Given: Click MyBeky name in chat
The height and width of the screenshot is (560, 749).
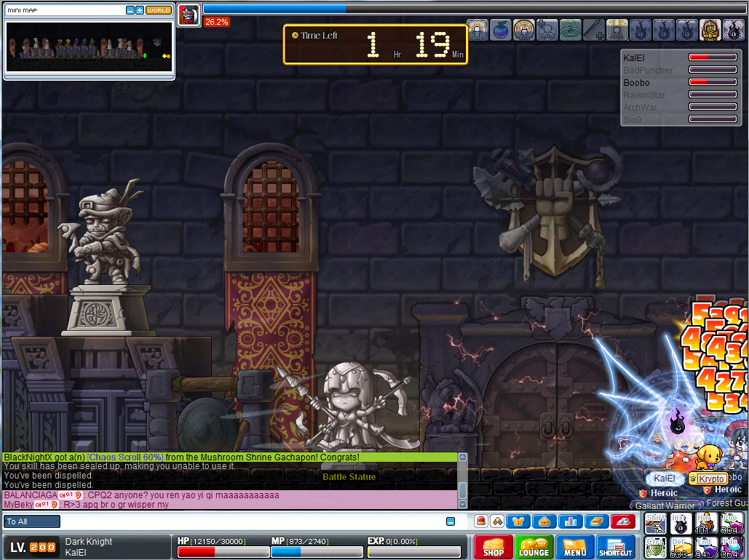Looking at the screenshot, I should point(18,505).
